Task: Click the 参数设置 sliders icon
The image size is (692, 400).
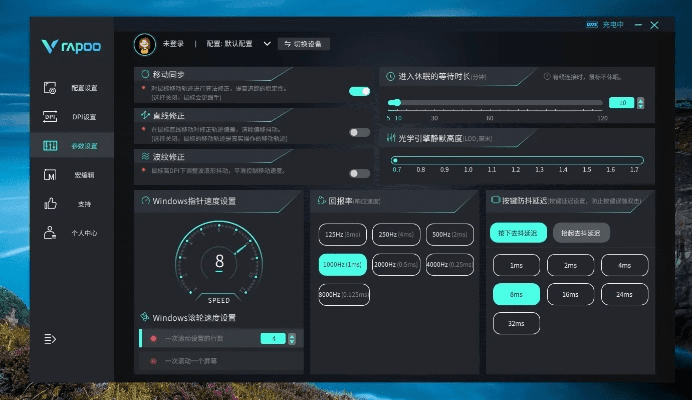Action: [x=50, y=146]
